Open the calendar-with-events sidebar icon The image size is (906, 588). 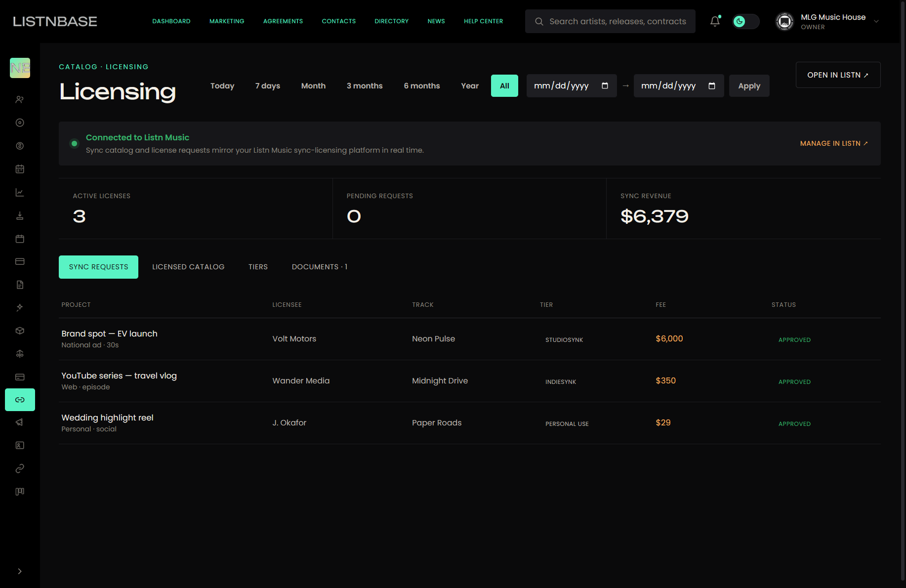(20, 169)
